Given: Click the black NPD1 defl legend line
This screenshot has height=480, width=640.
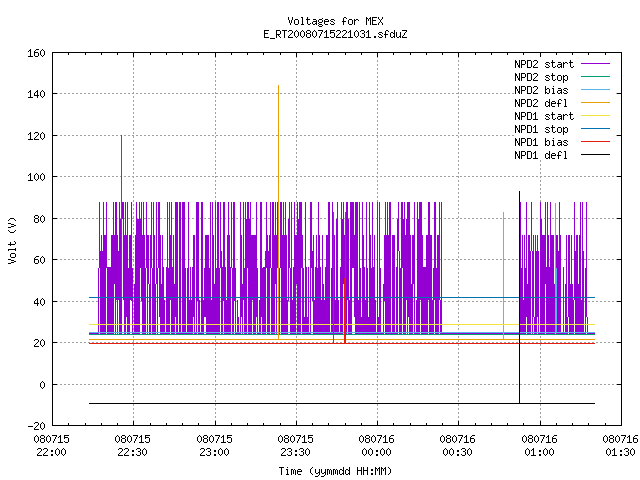Looking at the screenshot, I should [x=596, y=155].
